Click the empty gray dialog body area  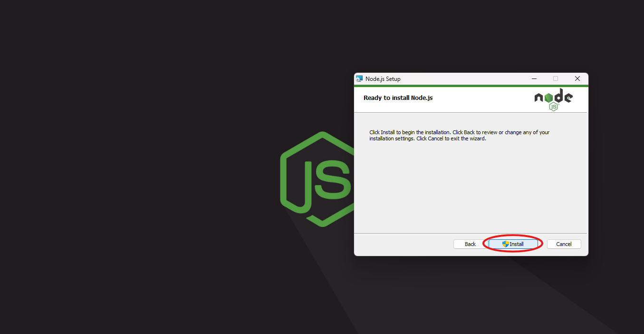(x=471, y=190)
